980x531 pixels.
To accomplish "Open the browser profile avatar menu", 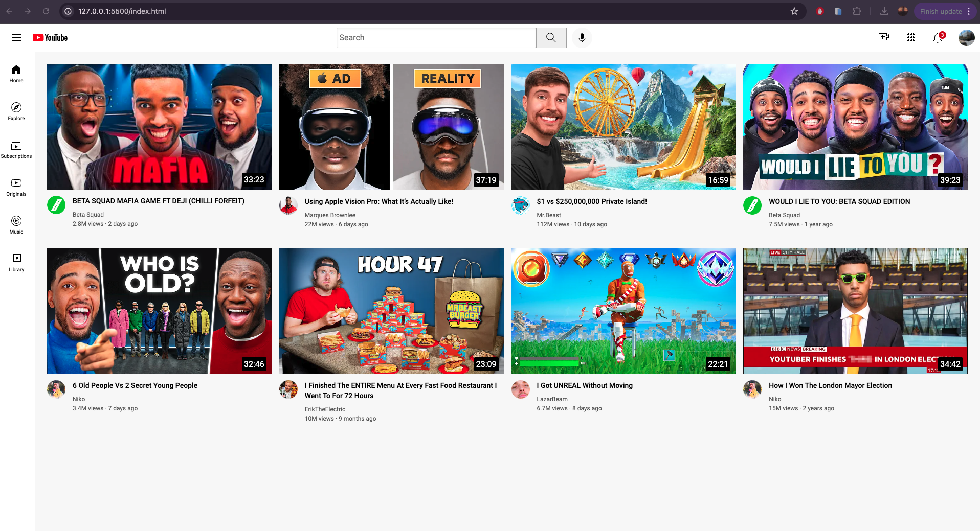I will coord(903,11).
